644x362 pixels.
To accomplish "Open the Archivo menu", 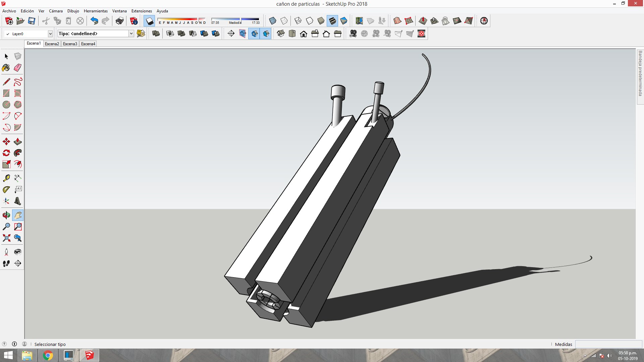I will pos(9,11).
